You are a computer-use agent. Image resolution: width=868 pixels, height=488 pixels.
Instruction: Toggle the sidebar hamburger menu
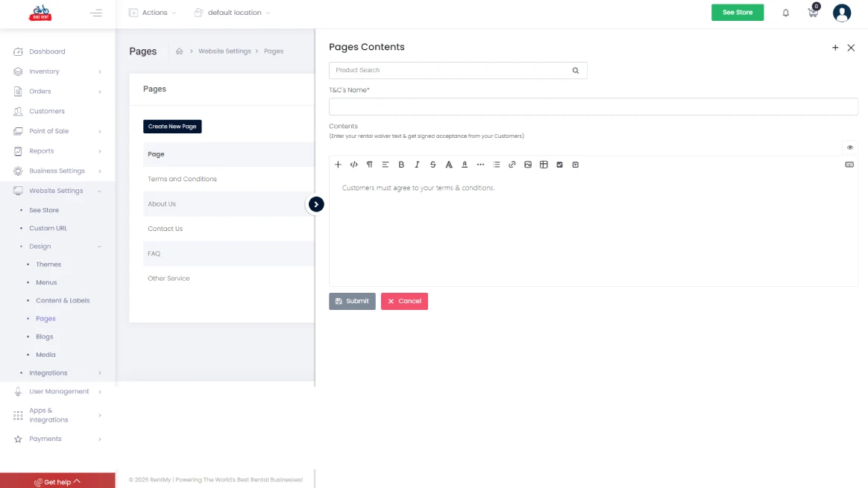click(x=95, y=13)
